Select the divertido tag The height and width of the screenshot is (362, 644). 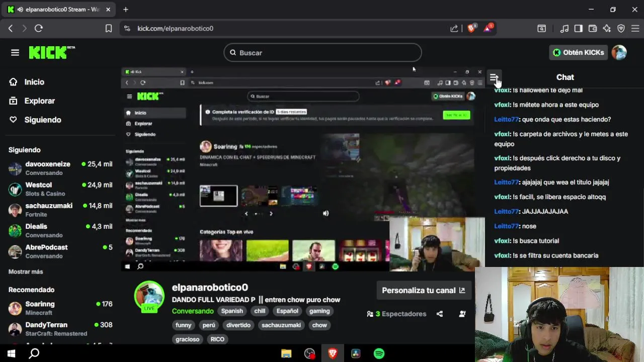[238, 325]
